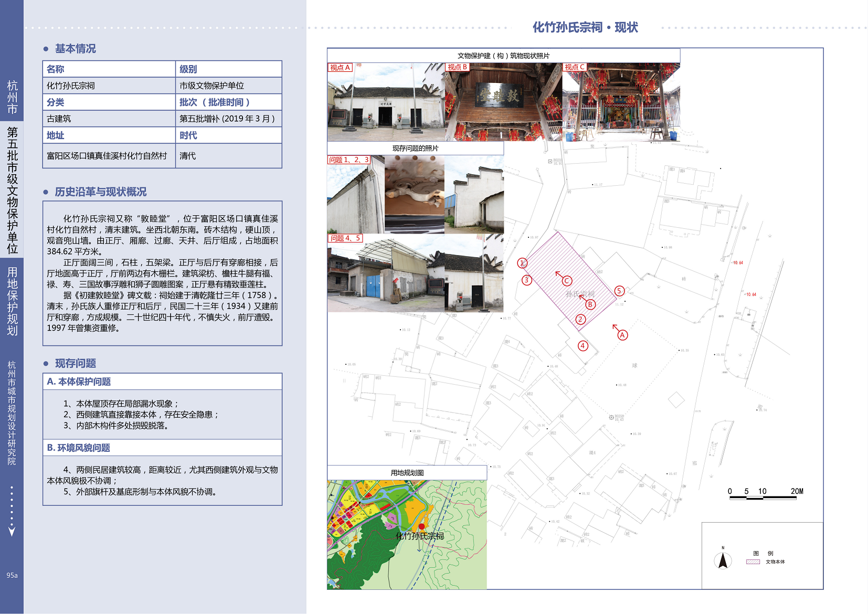Image resolution: width=868 pixels, height=614 pixels.
Task: Click circled marker 2 on the site map
Action: [x=580, y=319]
